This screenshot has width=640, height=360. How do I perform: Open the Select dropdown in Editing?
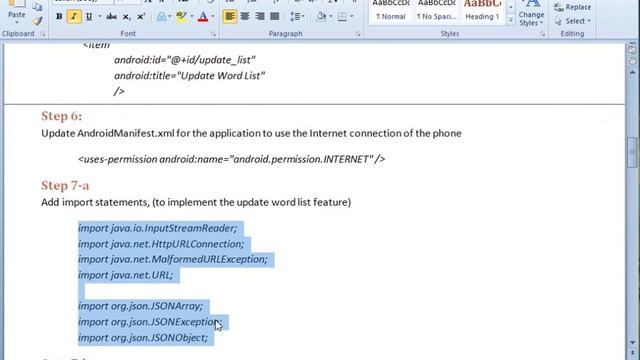click(x=573, y=21)
